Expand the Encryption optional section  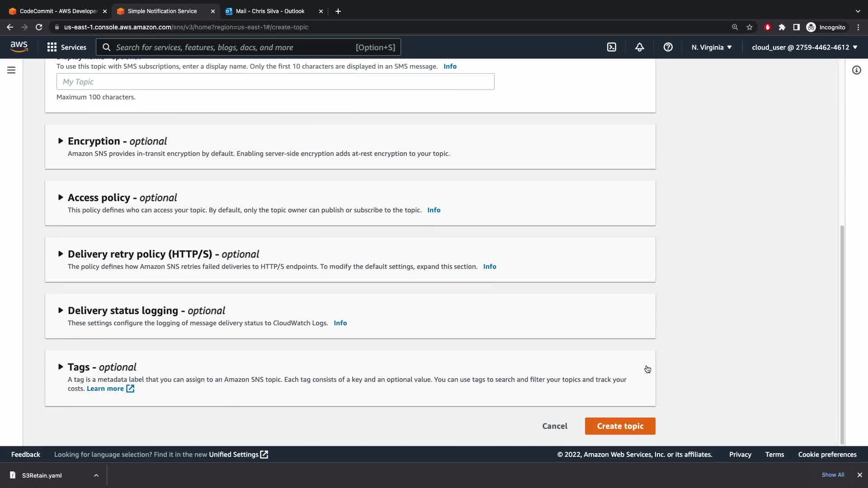(61, 141)
